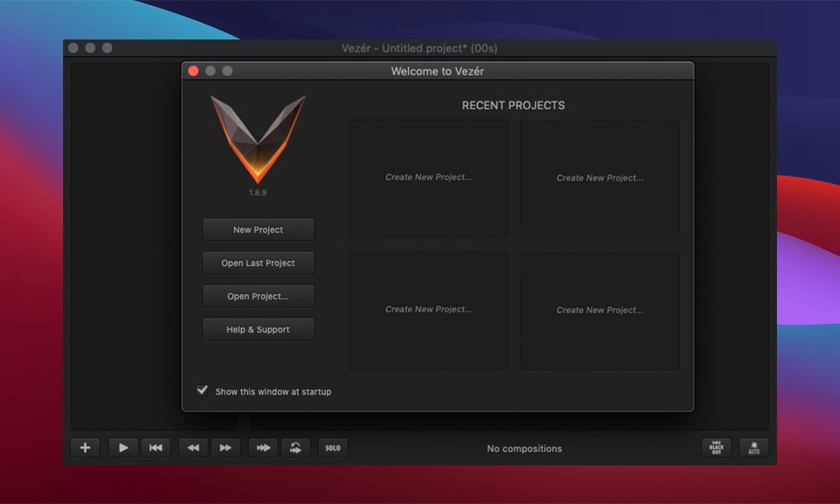Click the rewind button
The width and height of the screenshot is (840, 504).
(x=193, y=448)
